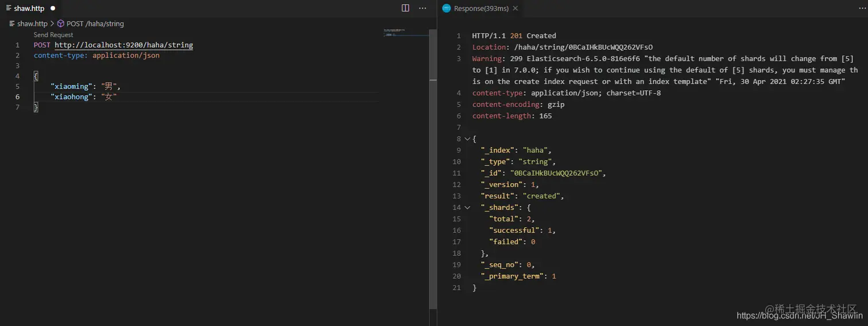868x326 pixels.
Task: Click the "_id" value in response
Action: coord(556,173)
